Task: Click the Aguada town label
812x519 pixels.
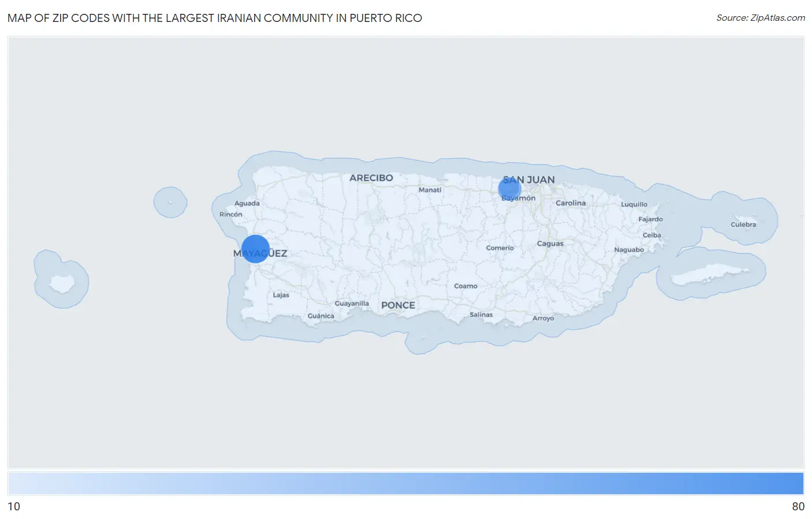Action: click(x=247, y=203)
